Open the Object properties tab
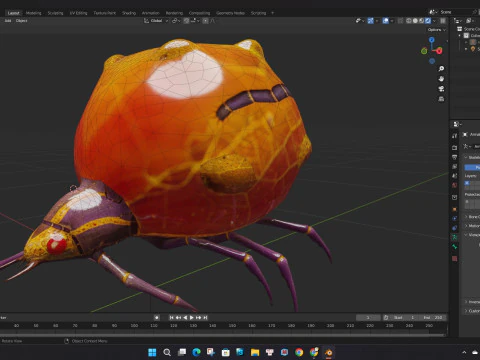 coord(455,209)
